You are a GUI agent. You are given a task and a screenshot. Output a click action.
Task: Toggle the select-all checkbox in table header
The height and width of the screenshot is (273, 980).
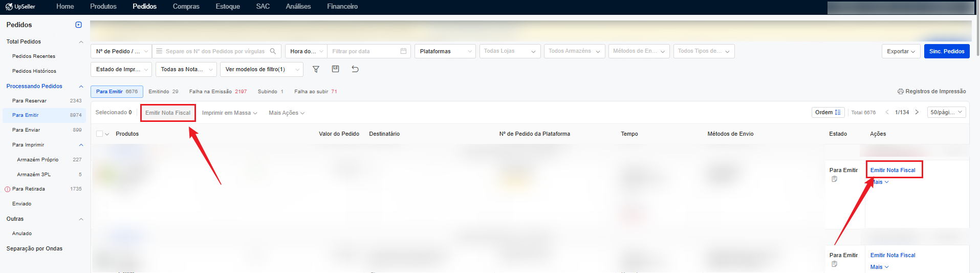click(100, 134)
